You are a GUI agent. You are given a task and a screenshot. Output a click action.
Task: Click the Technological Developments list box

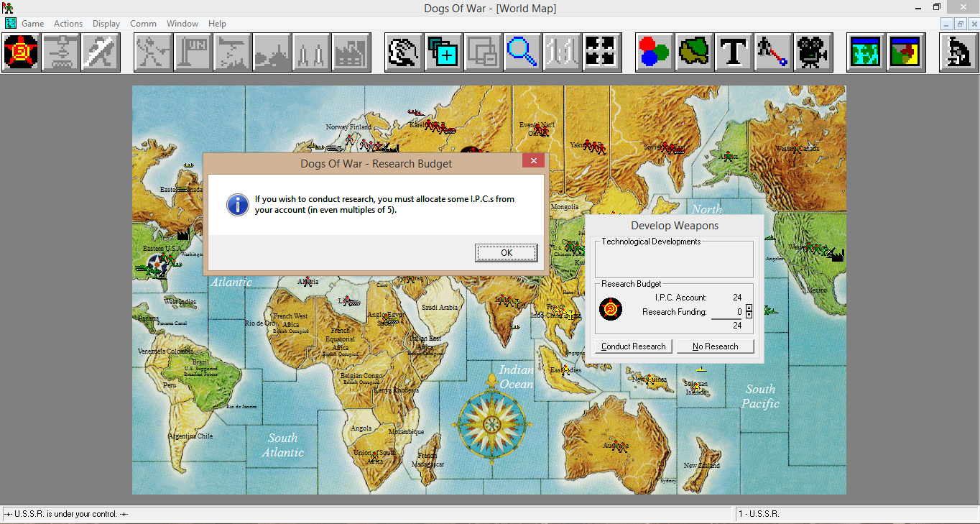pos(674,259)
